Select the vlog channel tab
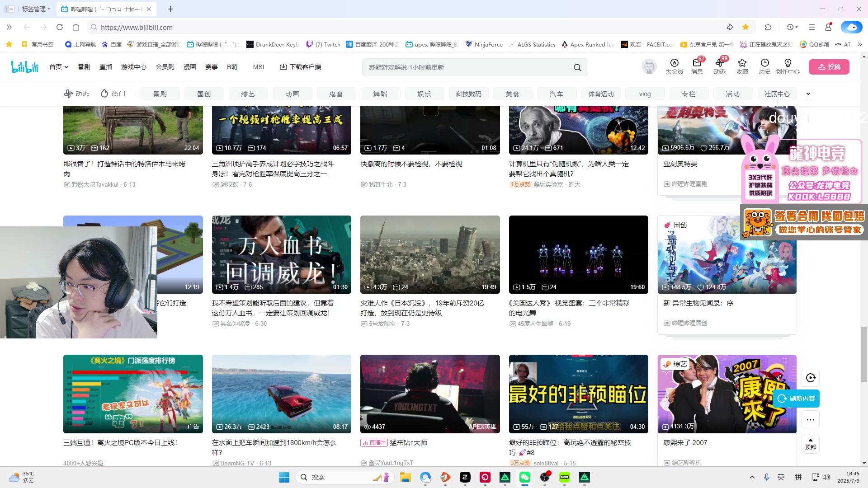The width and height of the screenshot is (868, 488). (x=645, y=94)
